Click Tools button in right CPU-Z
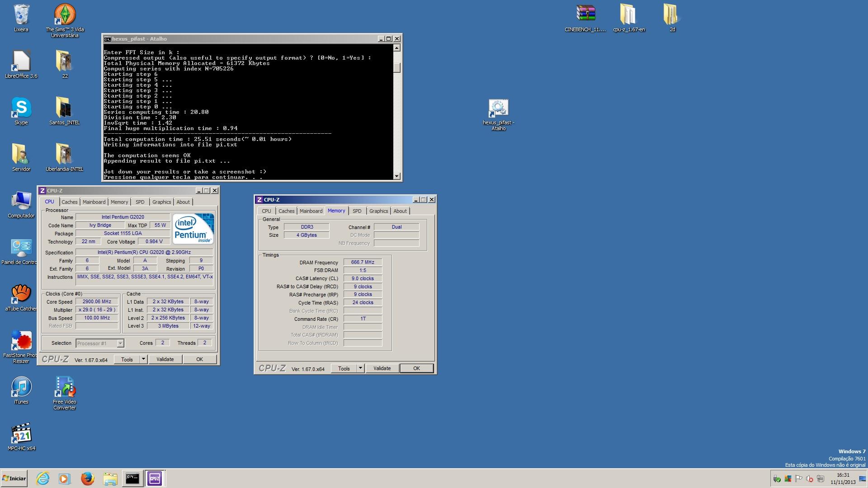 point(344,368)
